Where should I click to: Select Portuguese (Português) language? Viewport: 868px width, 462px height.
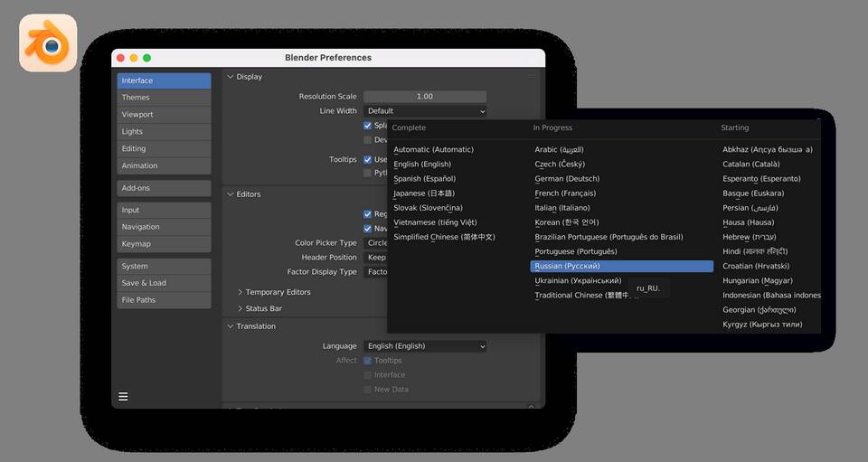(576, 251)
